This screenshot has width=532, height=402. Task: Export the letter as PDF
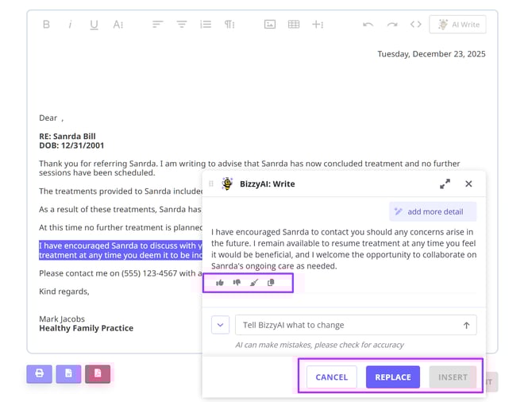click(98, 373)
